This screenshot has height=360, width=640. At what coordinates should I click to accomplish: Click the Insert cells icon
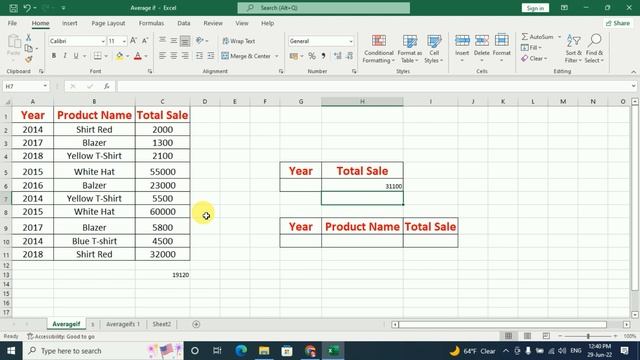click(462, 40)
